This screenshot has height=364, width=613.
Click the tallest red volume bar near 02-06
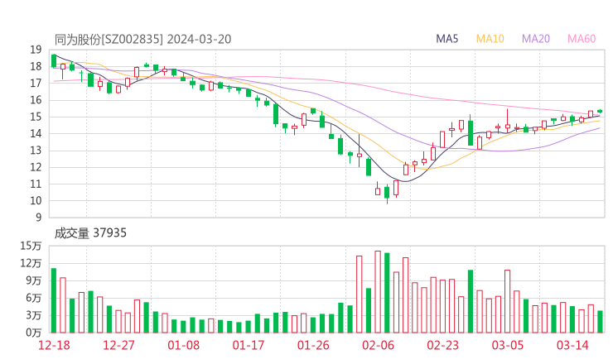(x=378, y=292)
